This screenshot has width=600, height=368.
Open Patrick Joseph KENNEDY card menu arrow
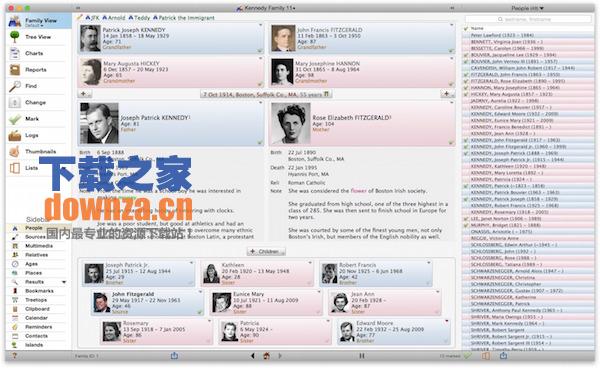(x=261, y=25)
